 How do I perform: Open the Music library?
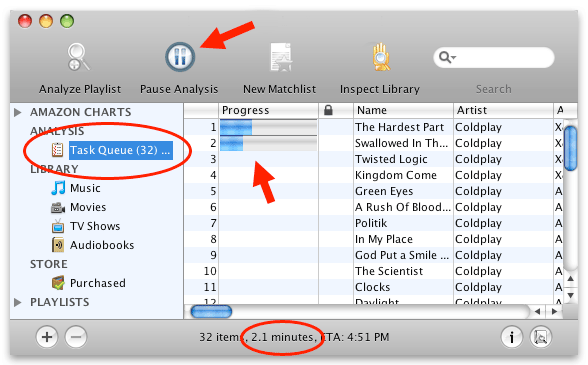point(85,188)
